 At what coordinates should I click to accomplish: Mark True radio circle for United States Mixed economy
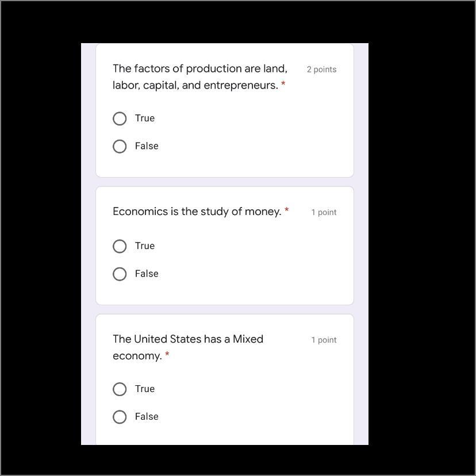[x=120, y=389]
